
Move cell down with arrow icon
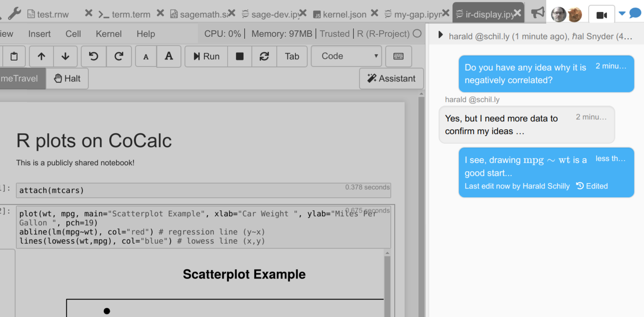click(66, 57)
